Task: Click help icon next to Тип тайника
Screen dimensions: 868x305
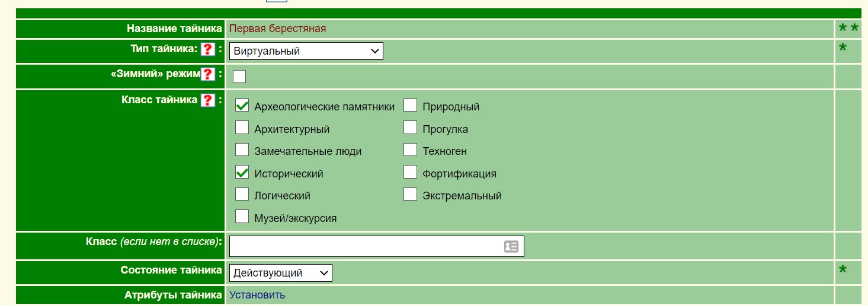Action: click(207, 49)
